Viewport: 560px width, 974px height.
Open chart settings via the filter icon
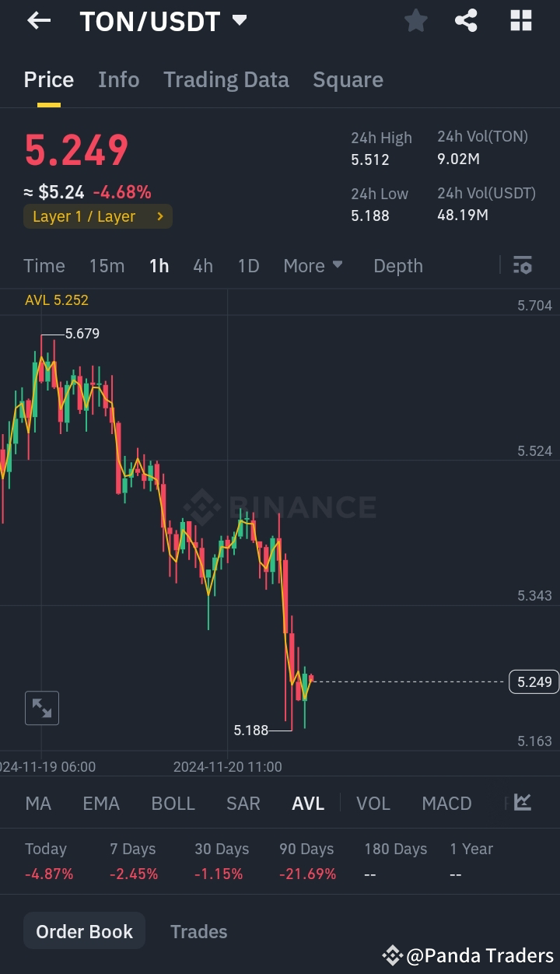tap(522, 265)
